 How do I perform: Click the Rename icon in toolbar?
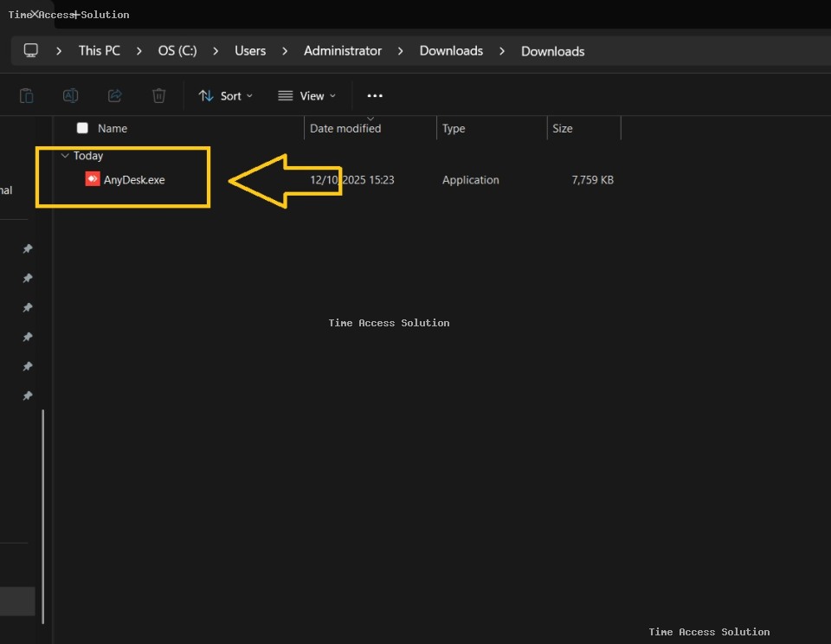pyautogui.click(x=71, y=96)
